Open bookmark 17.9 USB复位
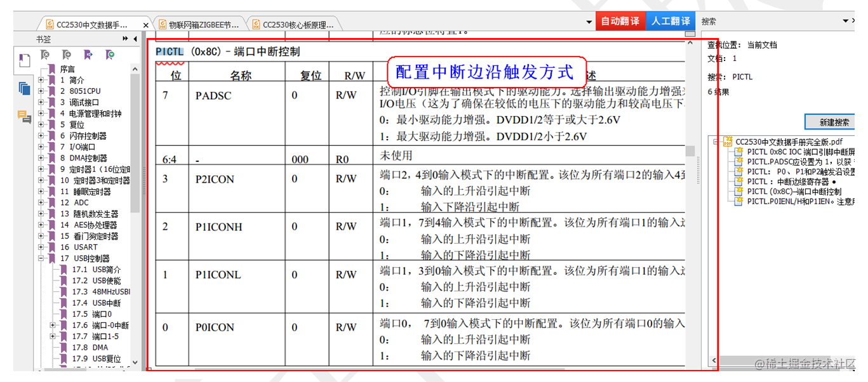This screenshot has height=382, width=868. pyautogui.click(x=97, y=359)
